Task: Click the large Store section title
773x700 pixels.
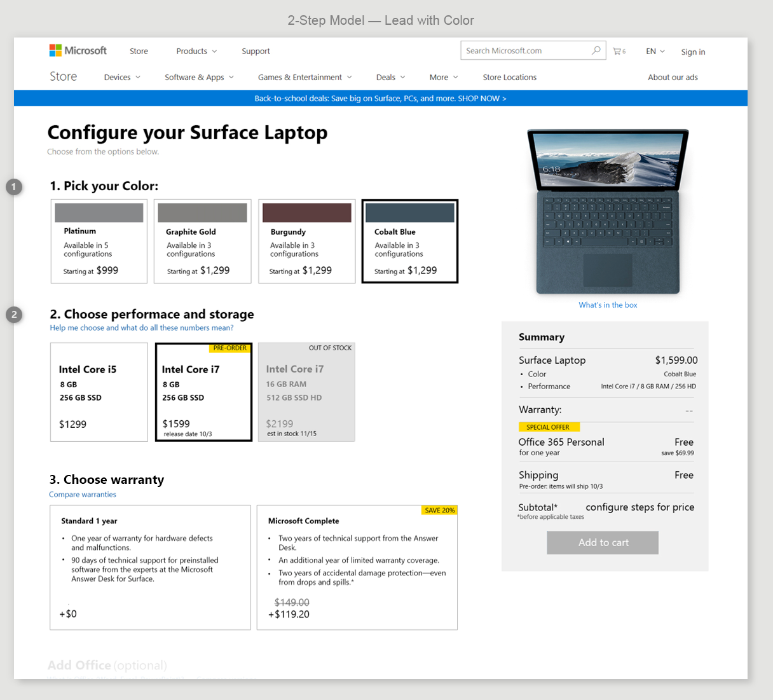Action: [64, 77]
